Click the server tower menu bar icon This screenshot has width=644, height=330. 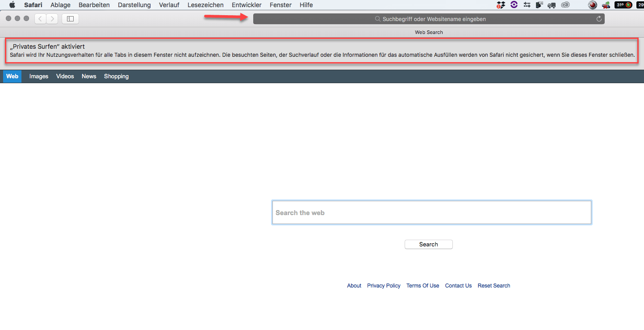539,5
